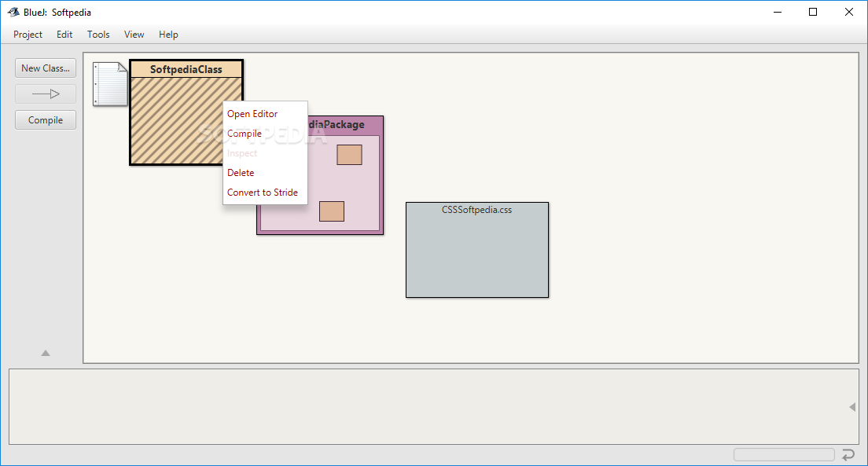Expand the code pad side arrow

[852, 407]
